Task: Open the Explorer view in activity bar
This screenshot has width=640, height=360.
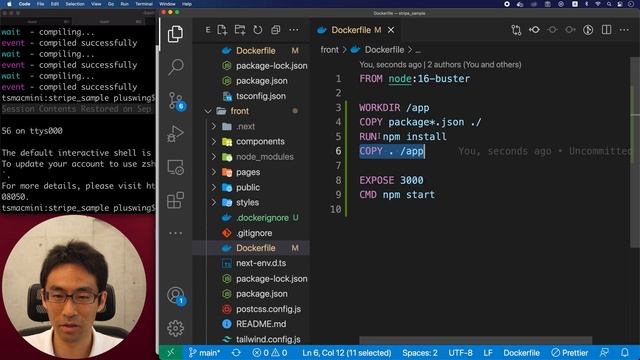Action: [x=176, y=34]
